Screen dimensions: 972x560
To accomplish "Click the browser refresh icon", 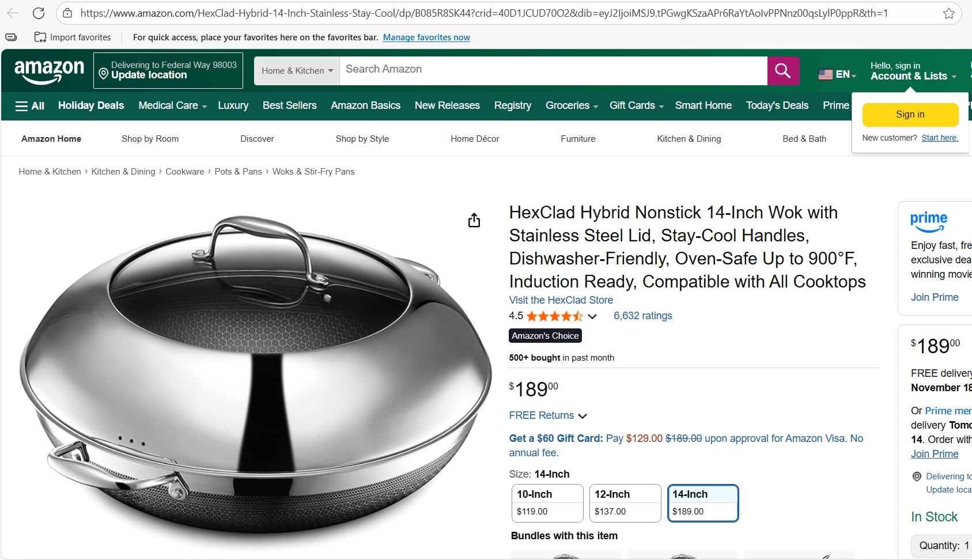I will click(x=39, y=13).
